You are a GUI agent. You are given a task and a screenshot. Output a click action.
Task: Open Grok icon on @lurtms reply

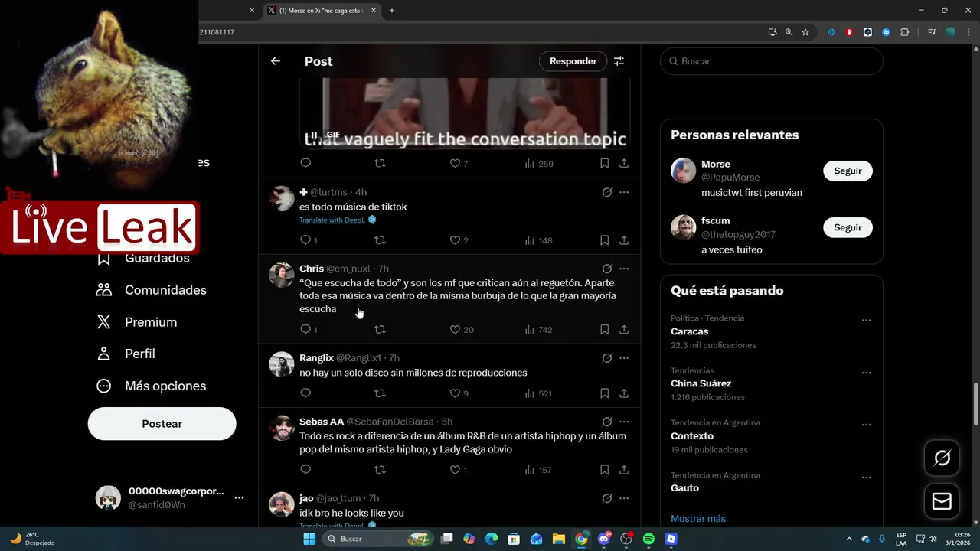pos(606,192)
